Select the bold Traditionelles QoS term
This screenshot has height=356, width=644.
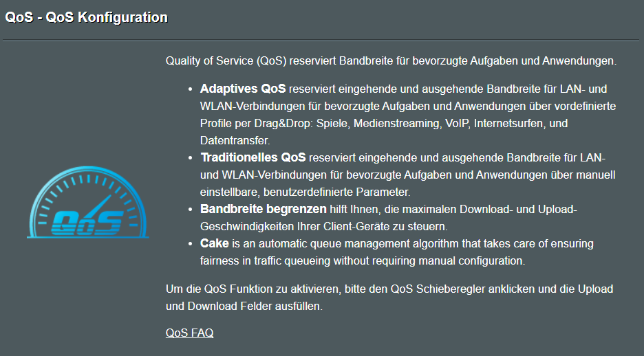[253, 157]
